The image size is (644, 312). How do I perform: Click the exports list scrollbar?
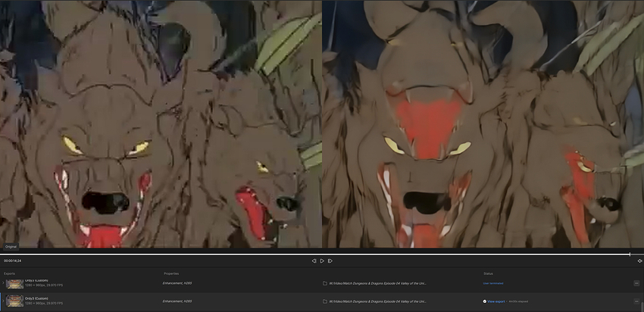pos(642,306)
